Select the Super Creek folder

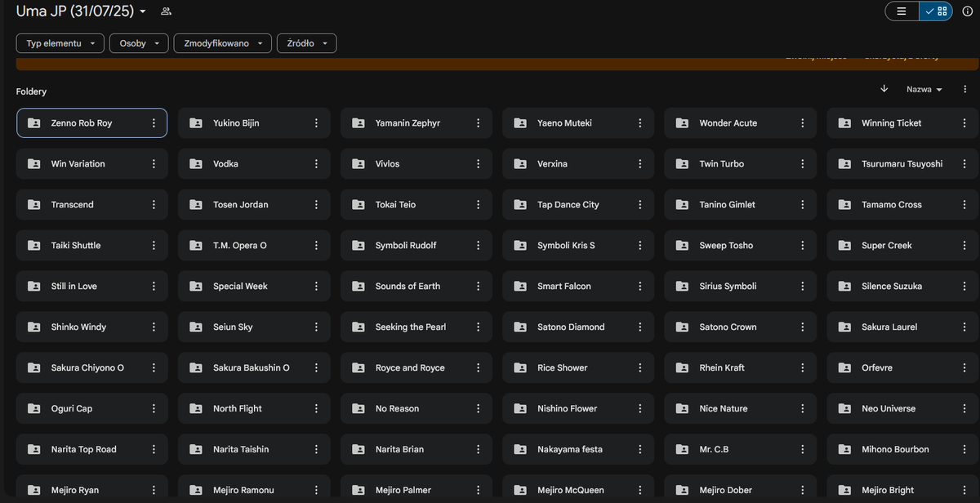pyautogui.click(x=903, y=246)
